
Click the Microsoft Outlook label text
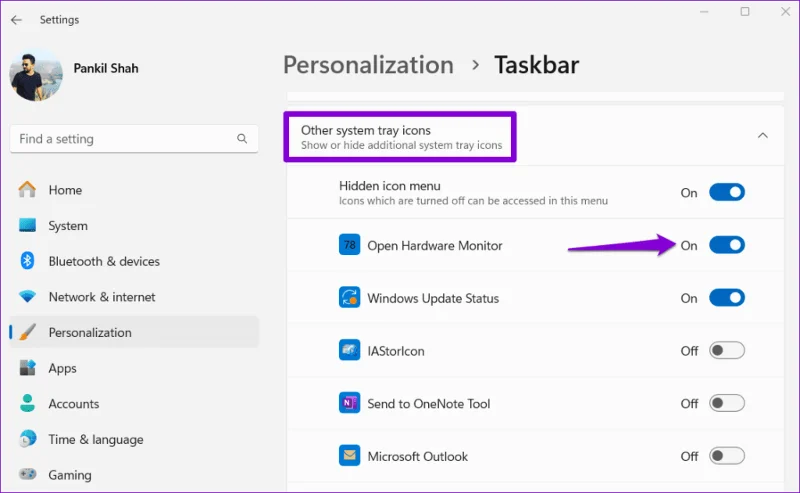pyautogui.click(x=417, y=456)
